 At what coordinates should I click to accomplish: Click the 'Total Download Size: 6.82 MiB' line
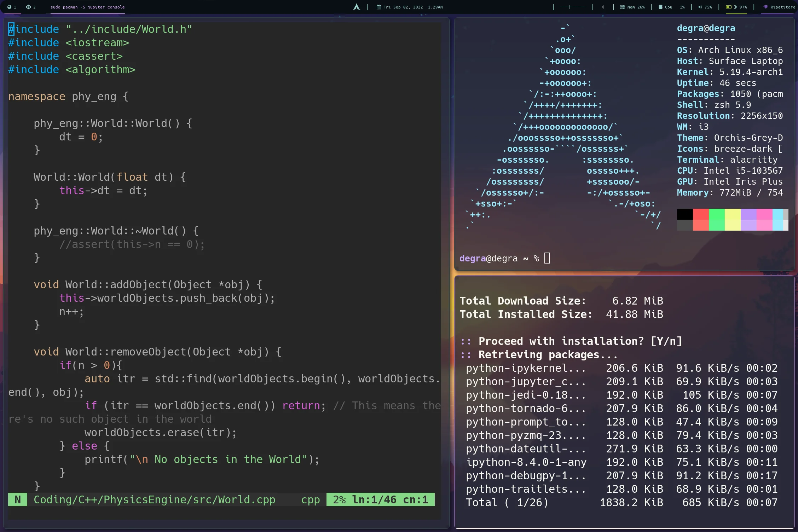pyautogui.click(x=561, y=301)
